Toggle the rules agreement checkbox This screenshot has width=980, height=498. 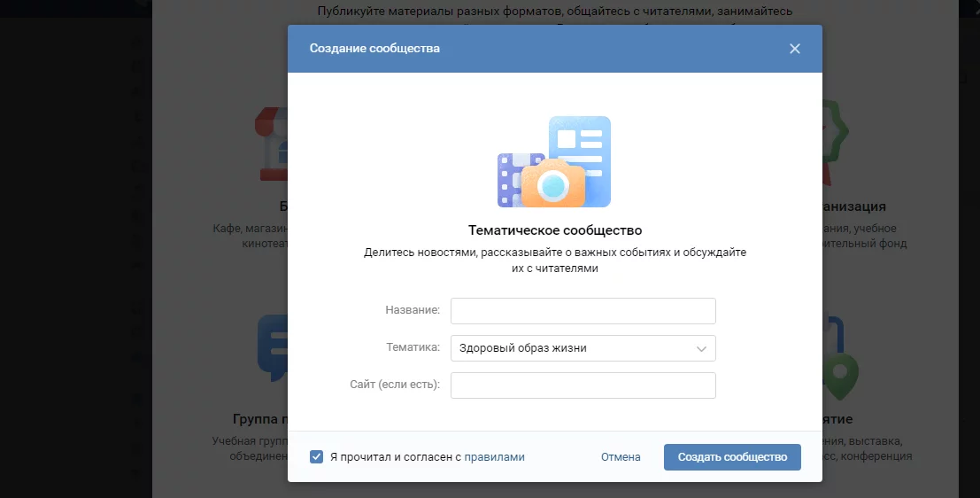[316, 456]
